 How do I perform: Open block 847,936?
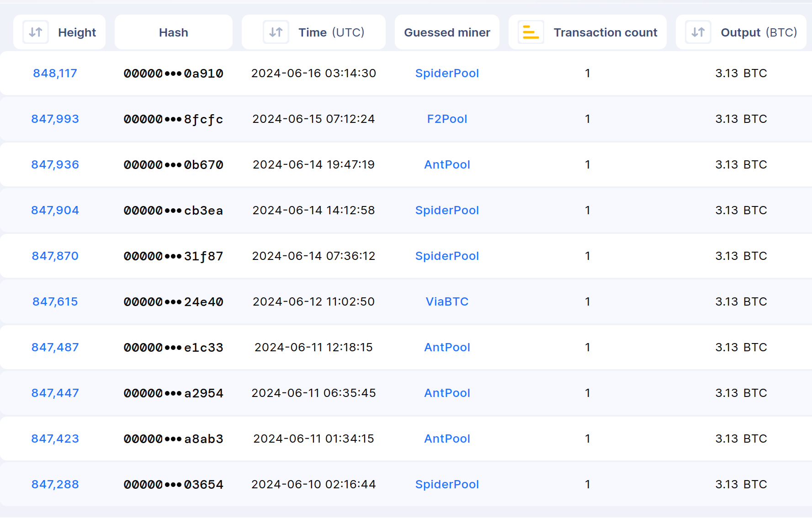click(x=55, y=164)
